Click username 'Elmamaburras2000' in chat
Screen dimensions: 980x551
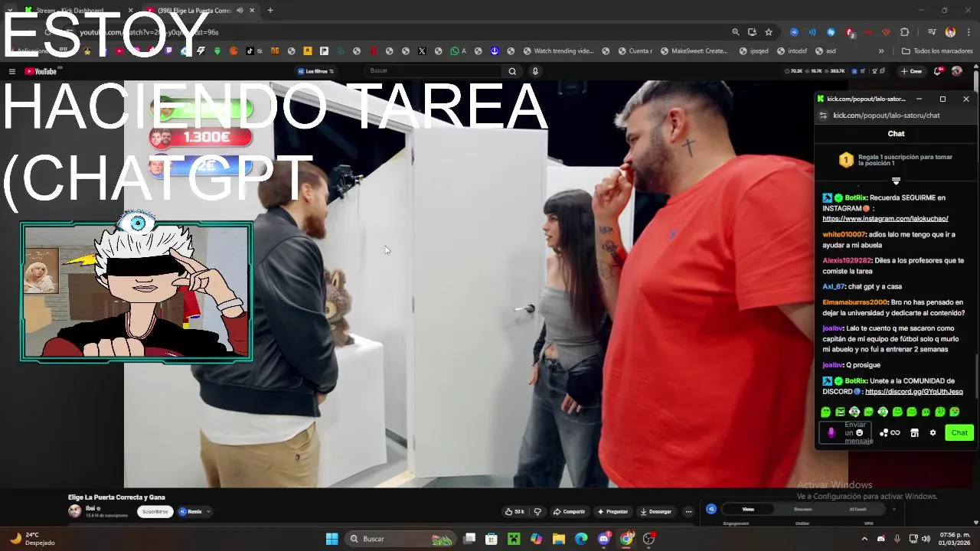pyautogui.click(x=854, y=302)
